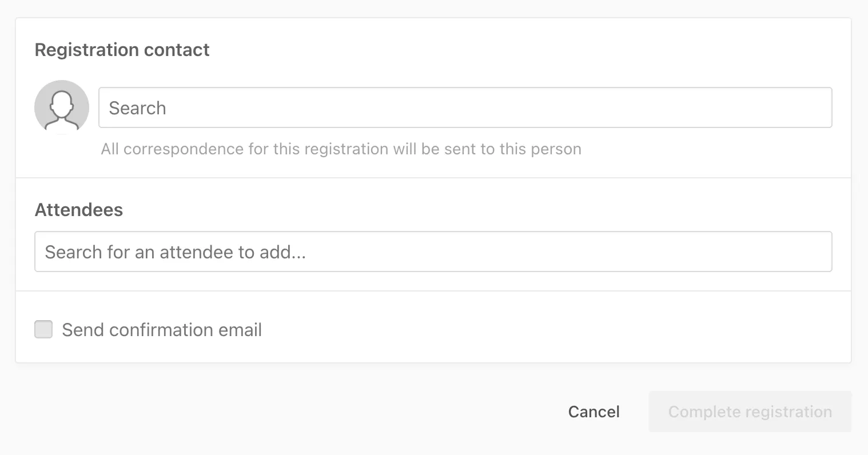Click the 'Registration contact' heading

[122, 50]
